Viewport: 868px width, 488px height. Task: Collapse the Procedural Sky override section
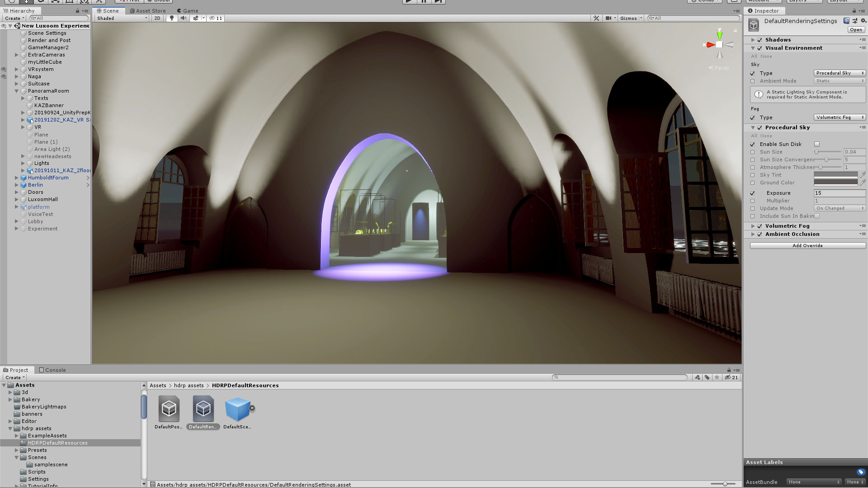coord(753,127)
